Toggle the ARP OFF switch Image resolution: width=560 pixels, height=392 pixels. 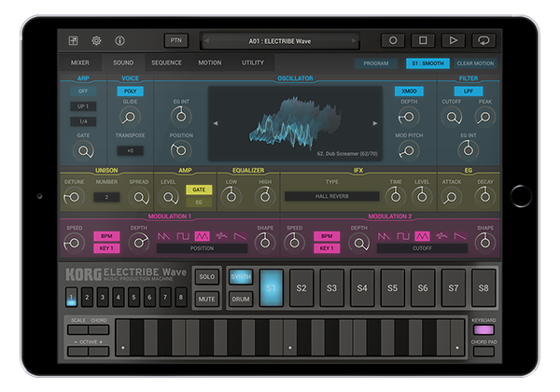[83, 91]
